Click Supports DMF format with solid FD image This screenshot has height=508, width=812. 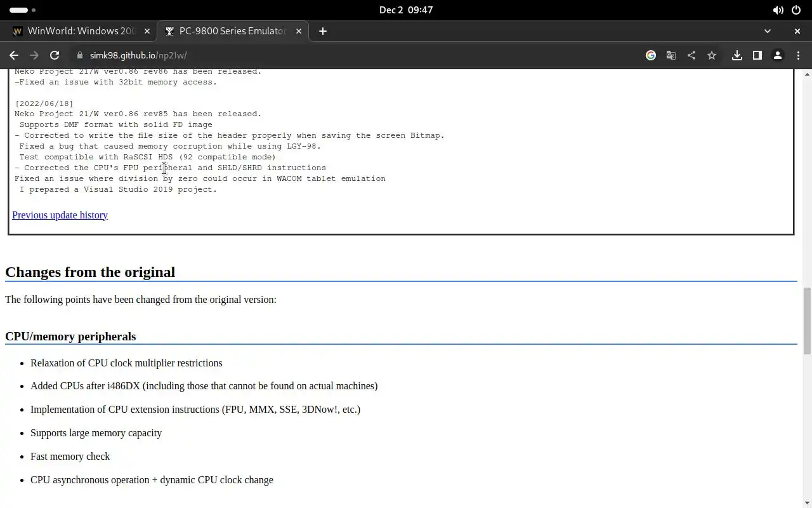115,125
